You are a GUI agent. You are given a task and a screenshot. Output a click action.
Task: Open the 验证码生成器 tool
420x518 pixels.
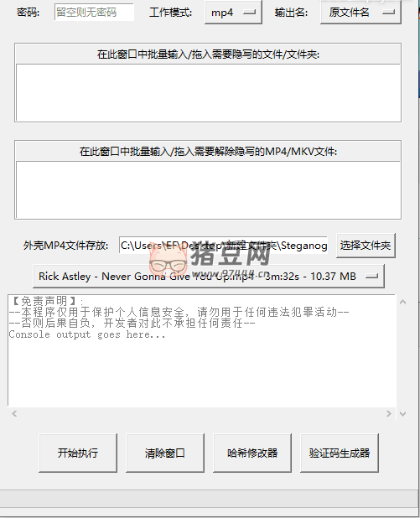click(340, 453)
